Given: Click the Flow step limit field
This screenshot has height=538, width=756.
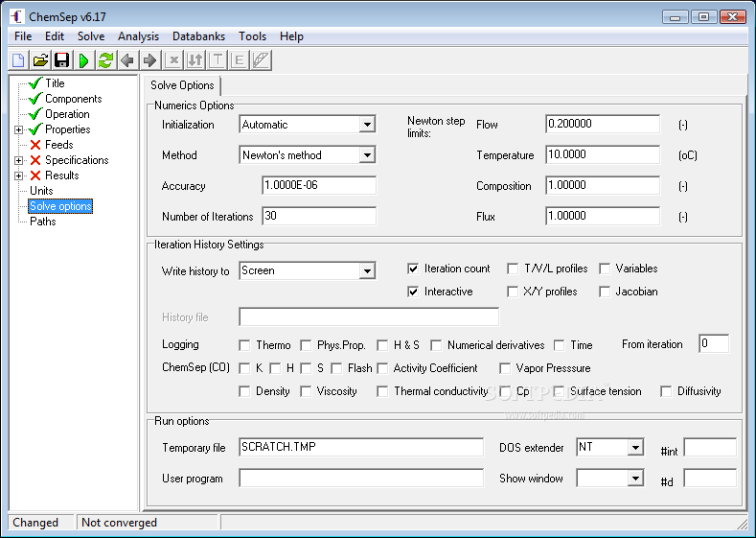Looking at the screenshot, I should pyautogui.click(x=603, y=124).
